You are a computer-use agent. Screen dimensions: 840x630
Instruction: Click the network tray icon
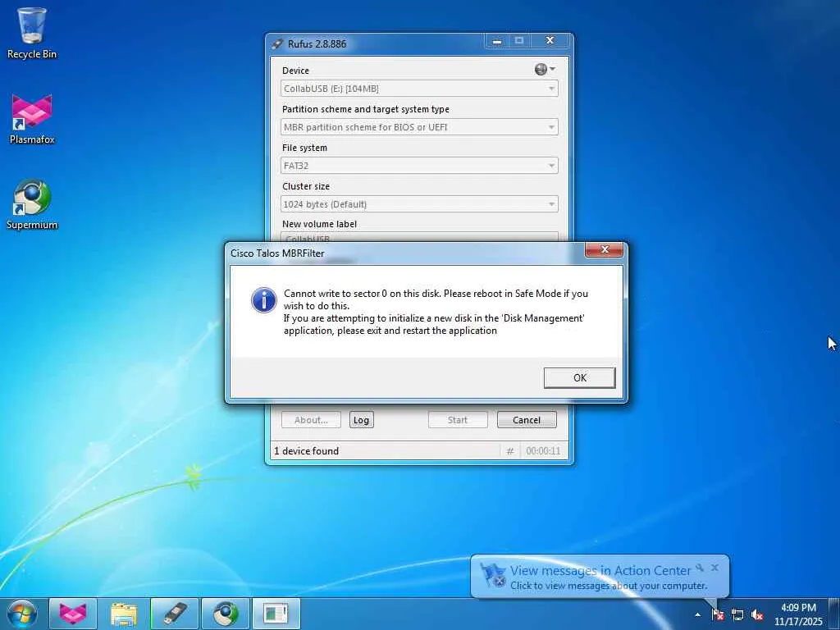(x=737, y=615)
